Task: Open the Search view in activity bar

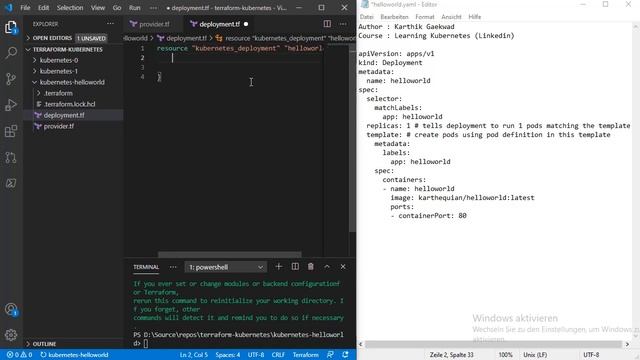Action: click(11, 52)
